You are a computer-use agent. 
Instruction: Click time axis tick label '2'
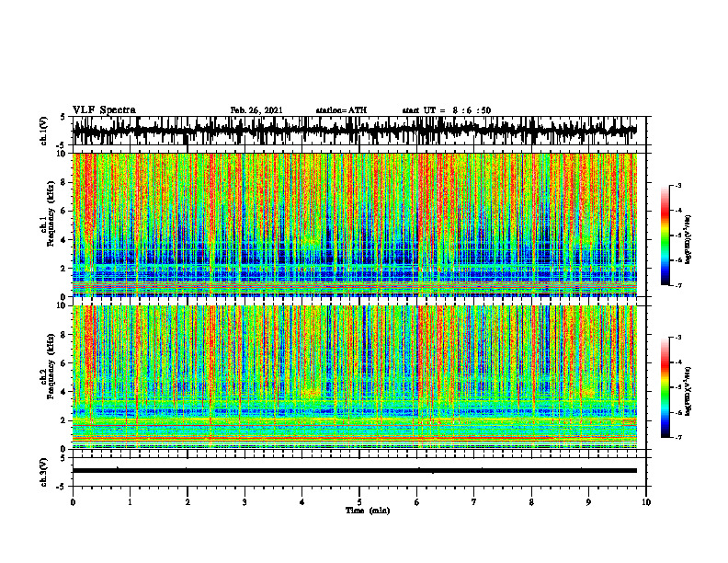click(188, 502)
